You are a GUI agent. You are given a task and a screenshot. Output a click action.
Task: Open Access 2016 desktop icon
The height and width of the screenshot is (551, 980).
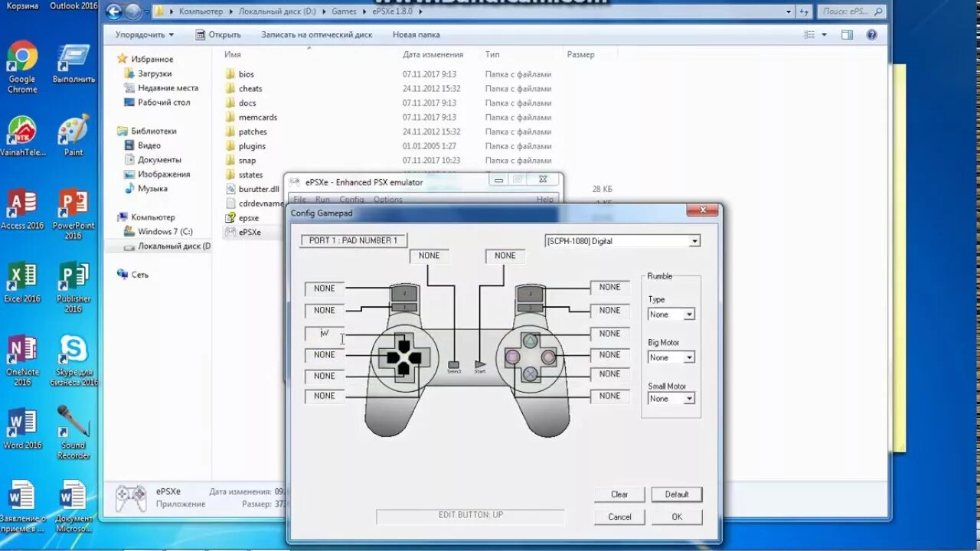coord(22,210)
